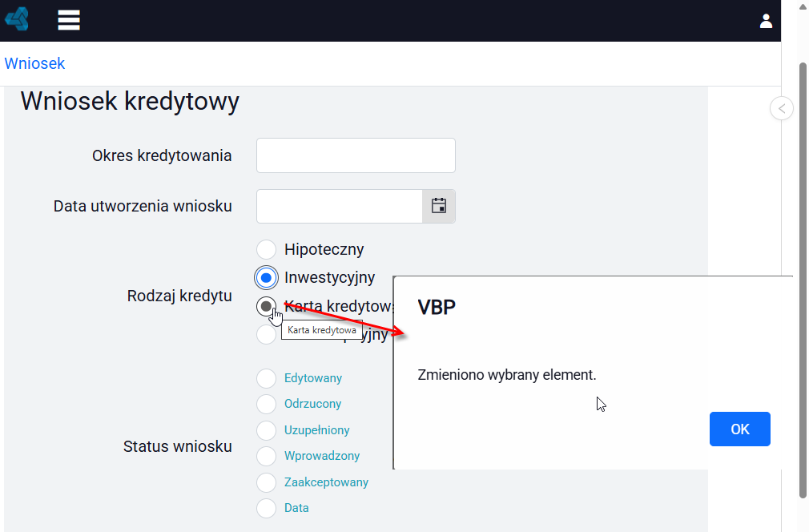This screenshot has width=809, height=532.
Task: Click the Data utworzenia wniosku label
Action: point(143,207)
